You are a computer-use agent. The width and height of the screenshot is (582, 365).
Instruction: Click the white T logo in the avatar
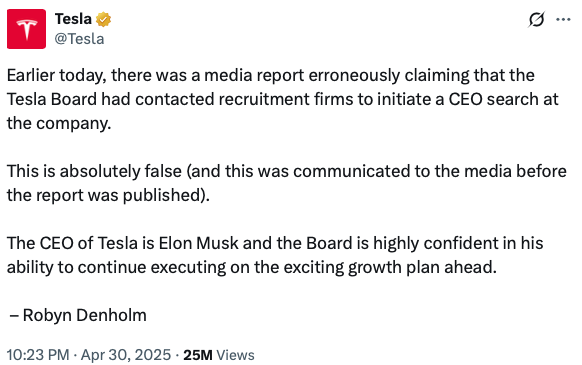click(26, 29)
